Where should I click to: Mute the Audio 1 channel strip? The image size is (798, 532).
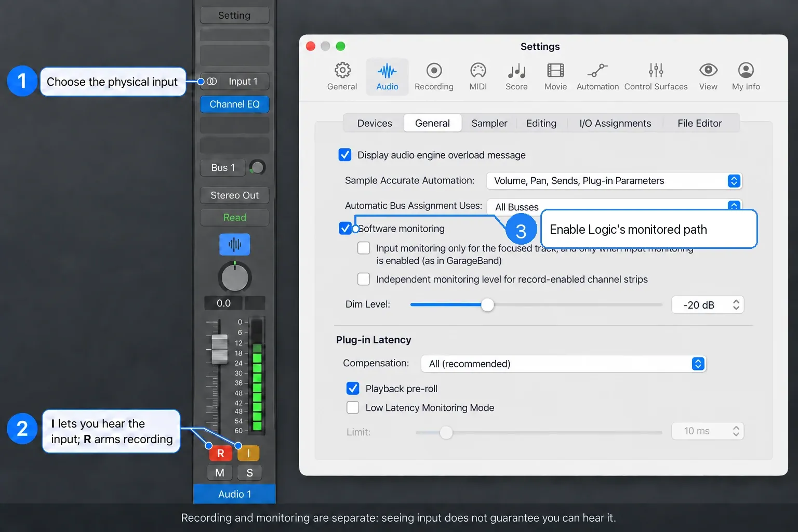coord(220,473)
